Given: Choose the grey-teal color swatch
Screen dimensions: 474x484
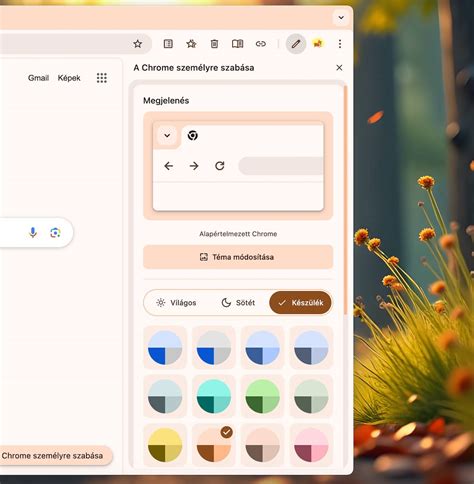Looking at the screenshot, I should pyautogui.click(x=165, y=396).
